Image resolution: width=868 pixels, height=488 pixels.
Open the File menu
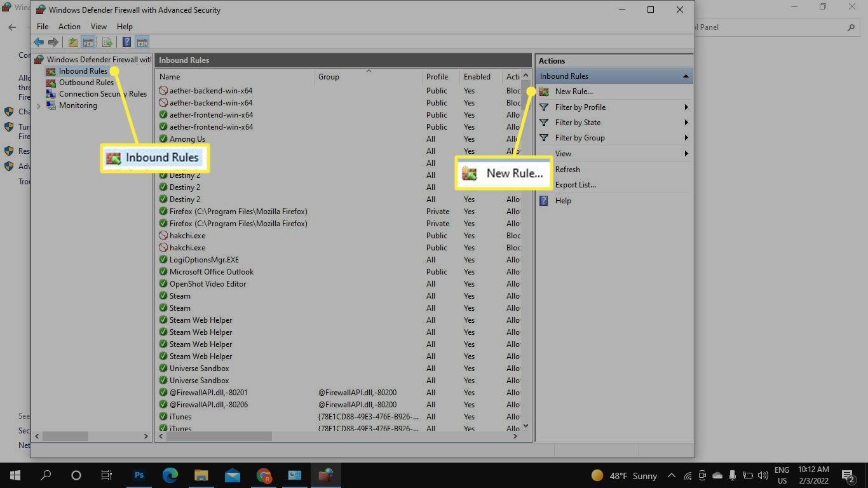43,27
